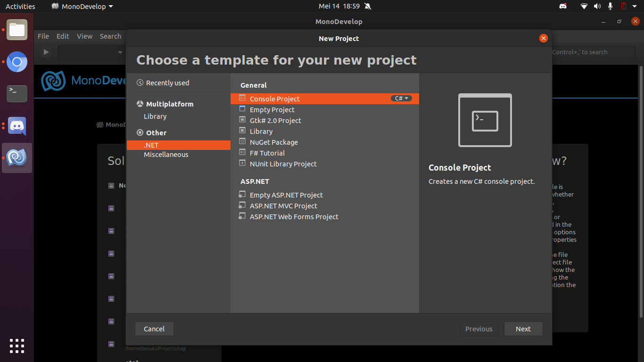Image resolution: width=644 pixels, height=362 pixels.
Task: Click the Run play button in toolbar
Action: pos(46,52)
